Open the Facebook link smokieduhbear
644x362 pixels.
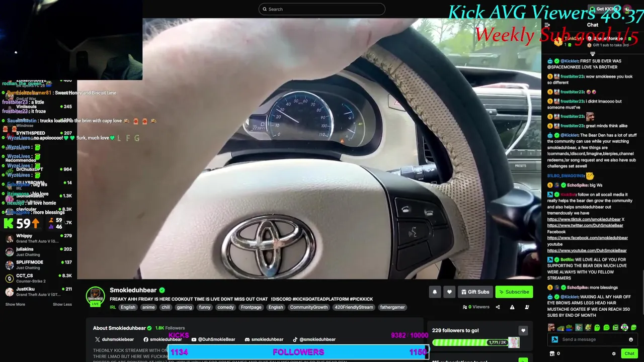pos(163,339)
